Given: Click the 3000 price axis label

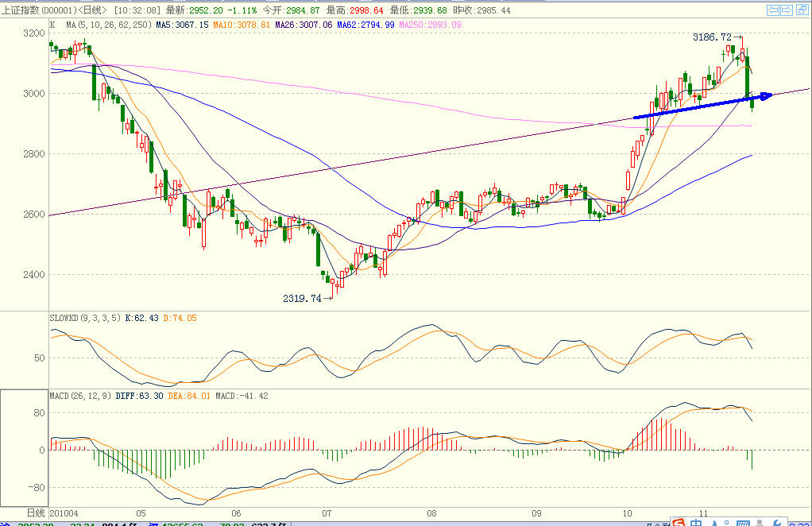Looking at the screenshot, I should point(34,94).
